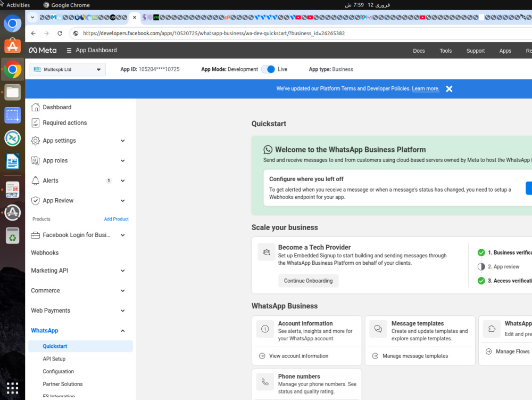Click the Account information info icon
This screenshot has height=400, width=532.
point(265,329)
